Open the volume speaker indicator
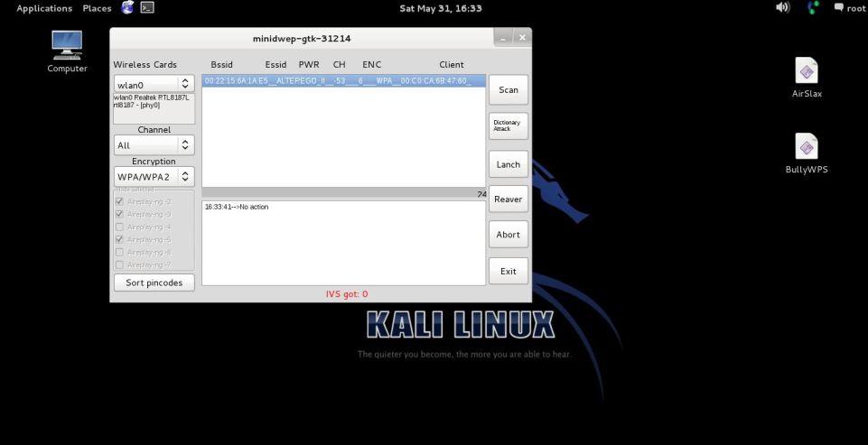 tap(782, 8)
